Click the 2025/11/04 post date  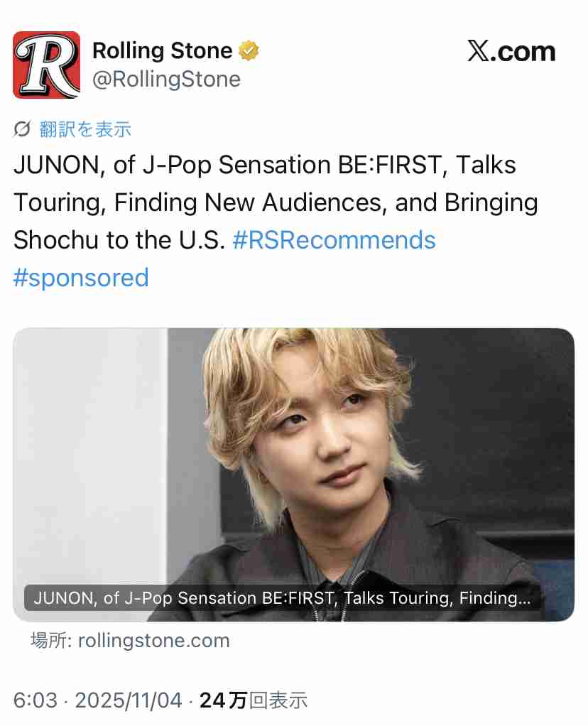[129, 700]
